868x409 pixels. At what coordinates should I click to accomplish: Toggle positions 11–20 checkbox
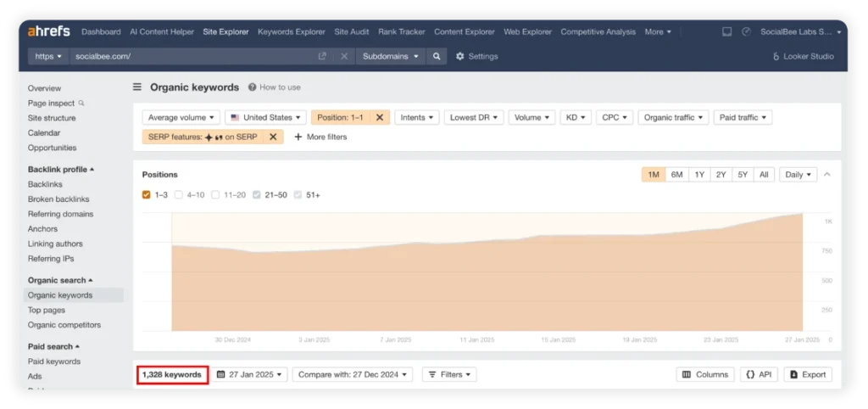click(x=215, y=195)
